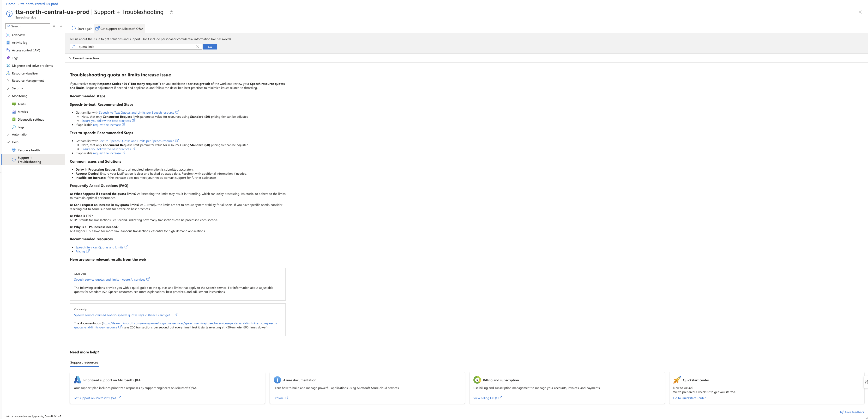The height and width of the screenshot is (419, 868).
Task: Click the Logs icon
Action: 14,127
